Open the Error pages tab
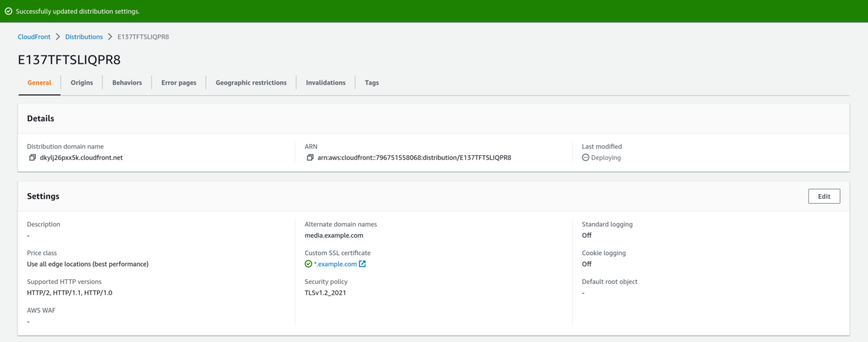The image size is (868, 342). pos(179,83)
